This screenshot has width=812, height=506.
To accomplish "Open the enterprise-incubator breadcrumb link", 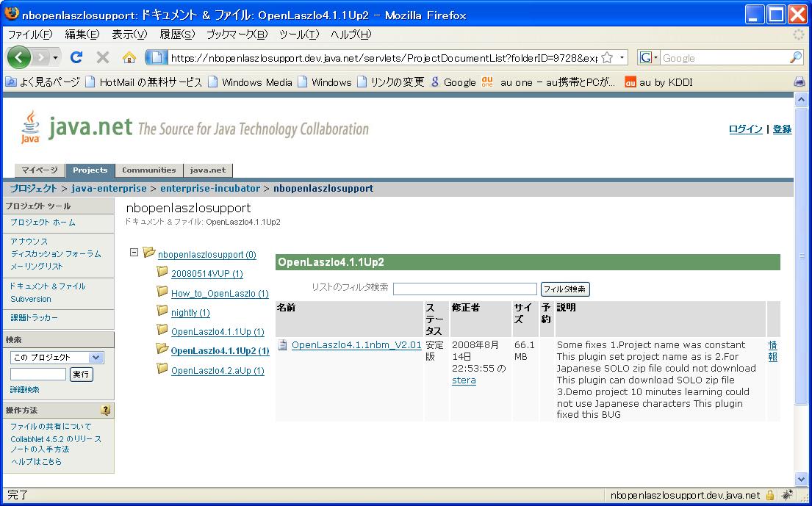I will click(210, 188).
